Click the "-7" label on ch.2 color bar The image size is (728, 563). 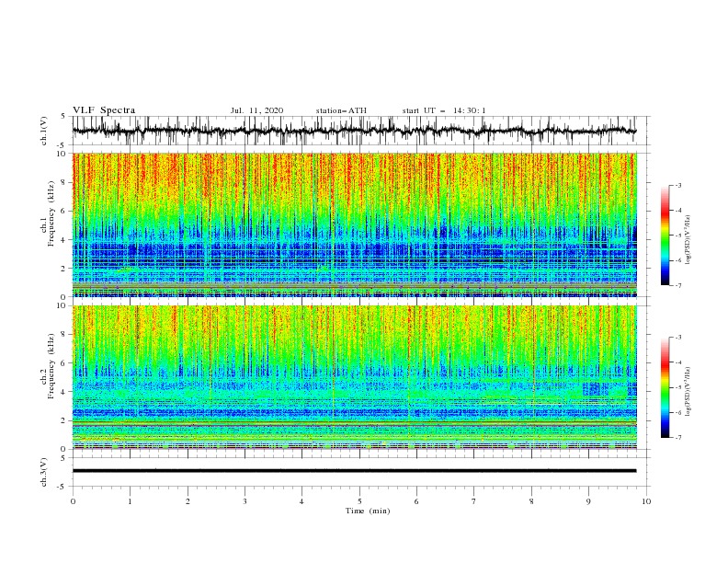(x=677, y=438)
